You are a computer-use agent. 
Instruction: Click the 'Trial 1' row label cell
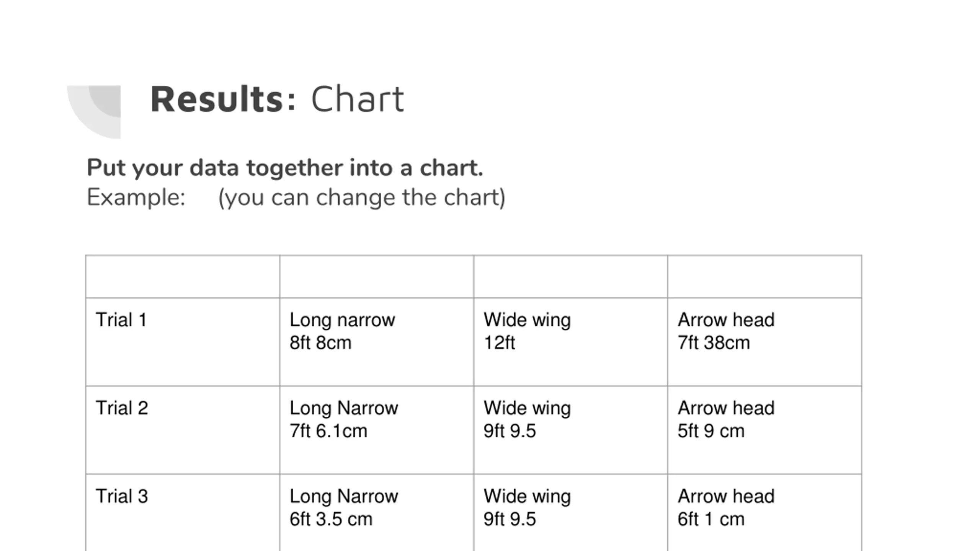pos(183,342)
